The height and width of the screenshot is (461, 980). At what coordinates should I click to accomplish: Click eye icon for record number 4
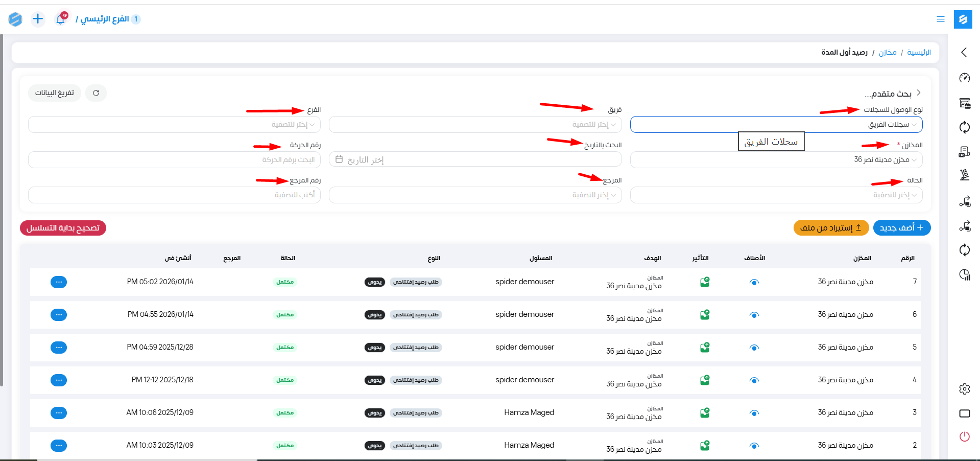(x=754, y=380)
